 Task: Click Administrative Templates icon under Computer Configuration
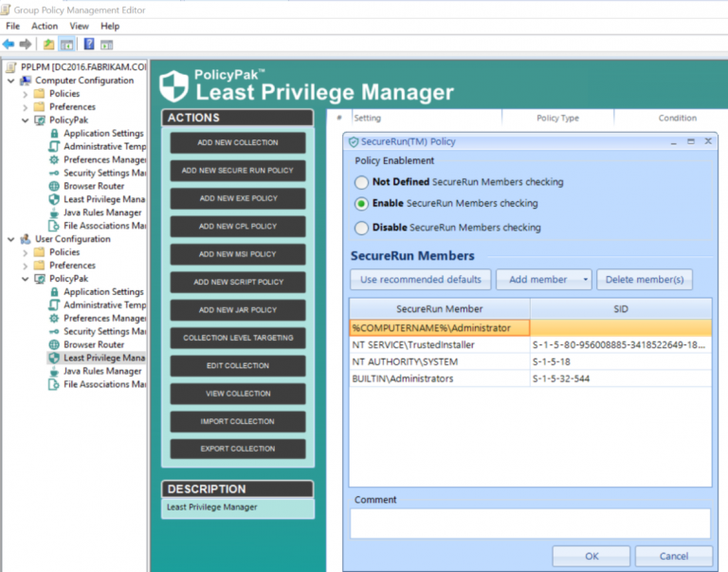pos(54,146)
